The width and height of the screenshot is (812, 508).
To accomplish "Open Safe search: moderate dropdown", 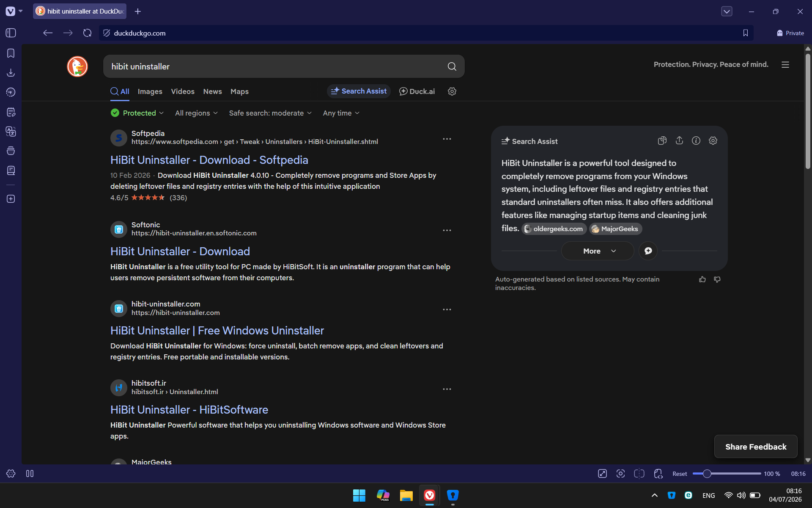I will pos(270,113).
